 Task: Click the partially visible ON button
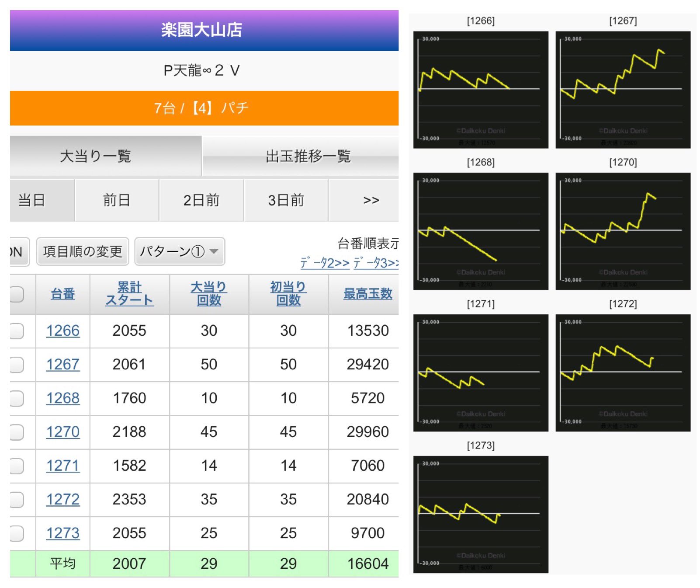(19, 252)
